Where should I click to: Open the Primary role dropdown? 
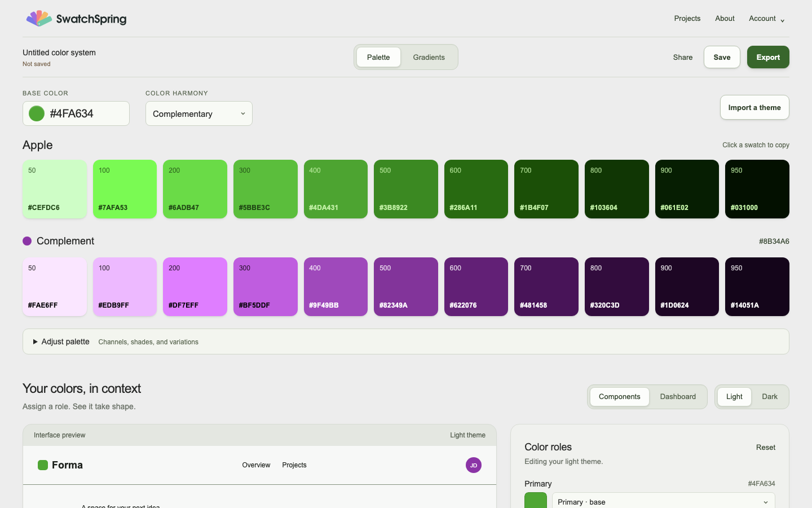coord(663,502)
